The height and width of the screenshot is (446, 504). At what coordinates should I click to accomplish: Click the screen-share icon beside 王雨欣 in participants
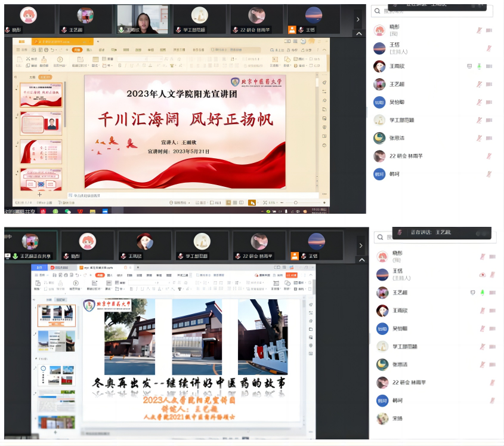click(470, 66)
